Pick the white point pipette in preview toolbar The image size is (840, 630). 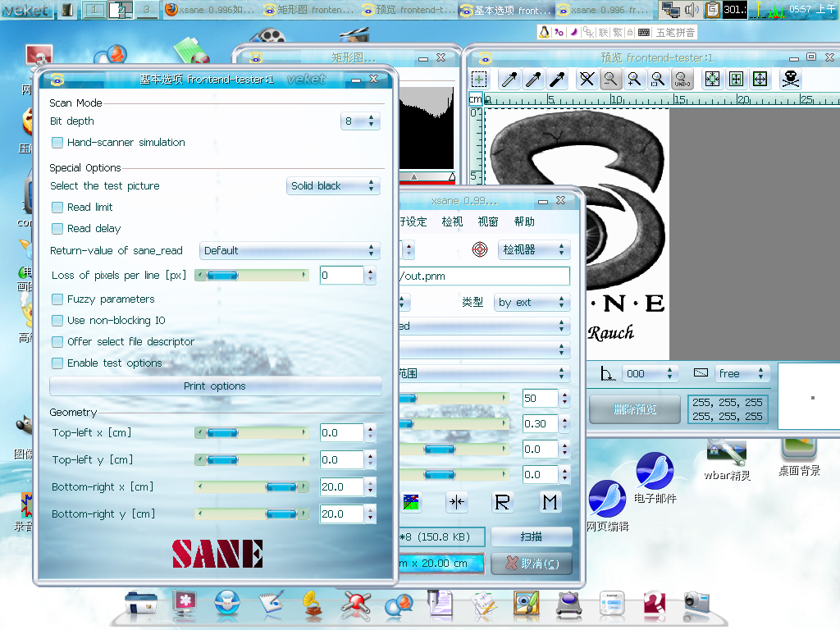(509, 80)
